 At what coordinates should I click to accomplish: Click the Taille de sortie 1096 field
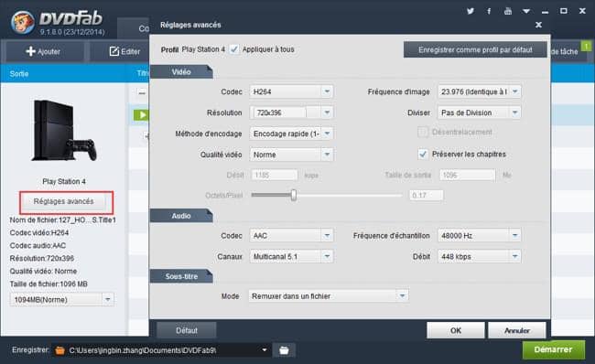[x=468, y=175]
